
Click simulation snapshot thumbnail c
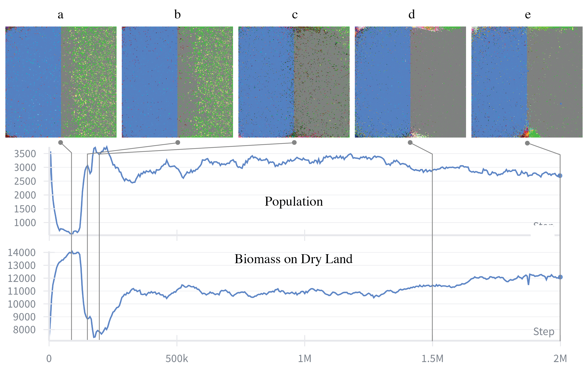pos(294,82)
